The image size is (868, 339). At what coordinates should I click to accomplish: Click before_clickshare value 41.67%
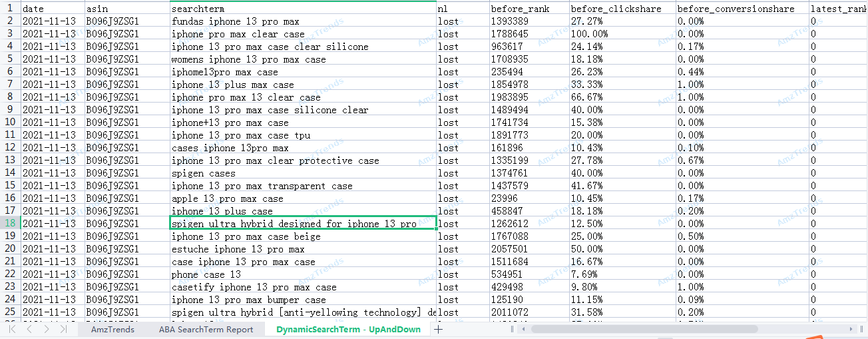[x=622, y=186]
